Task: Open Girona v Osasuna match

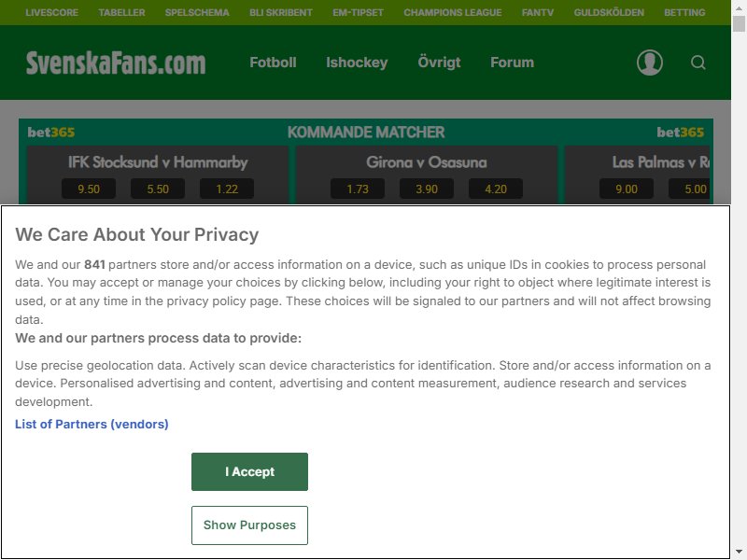Action: click(427, 162)
